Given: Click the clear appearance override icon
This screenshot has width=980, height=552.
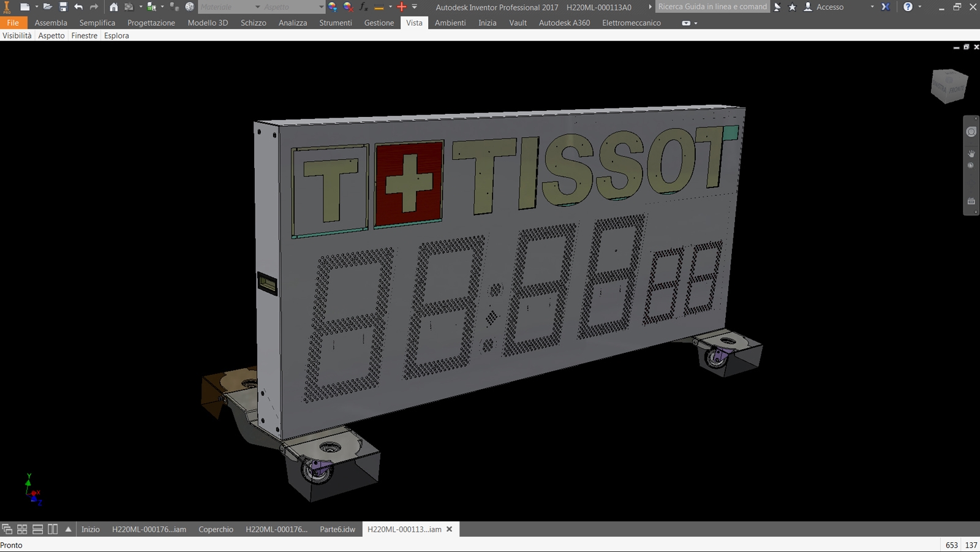Looking at the screenshot, I should (349, 7).
